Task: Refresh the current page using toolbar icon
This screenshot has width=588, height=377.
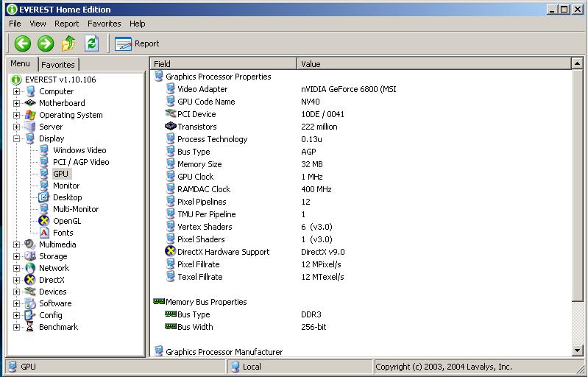Action: tap(91, 43)
